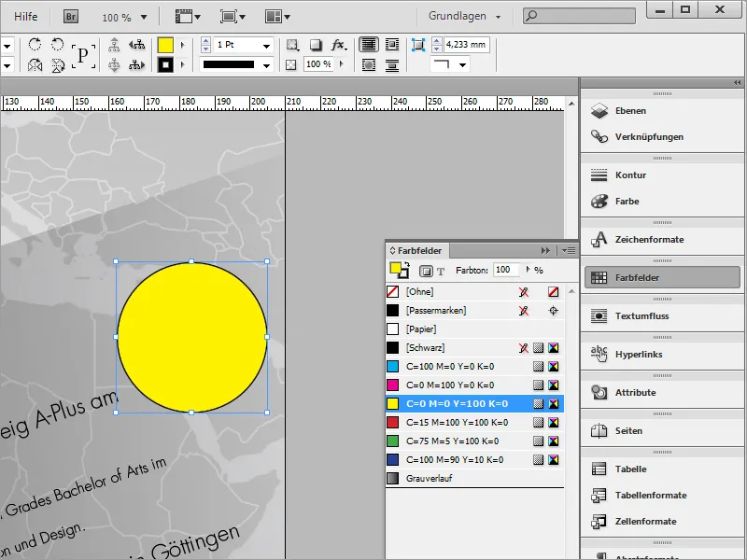
Task: Enable wrap around bounding box
Action: point(392,45)
